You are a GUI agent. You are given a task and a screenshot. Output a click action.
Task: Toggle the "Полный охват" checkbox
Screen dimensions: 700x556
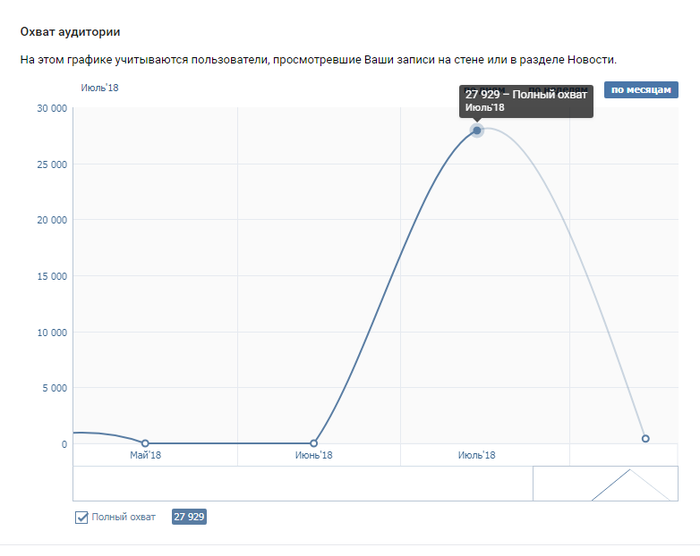coord(82,517)
